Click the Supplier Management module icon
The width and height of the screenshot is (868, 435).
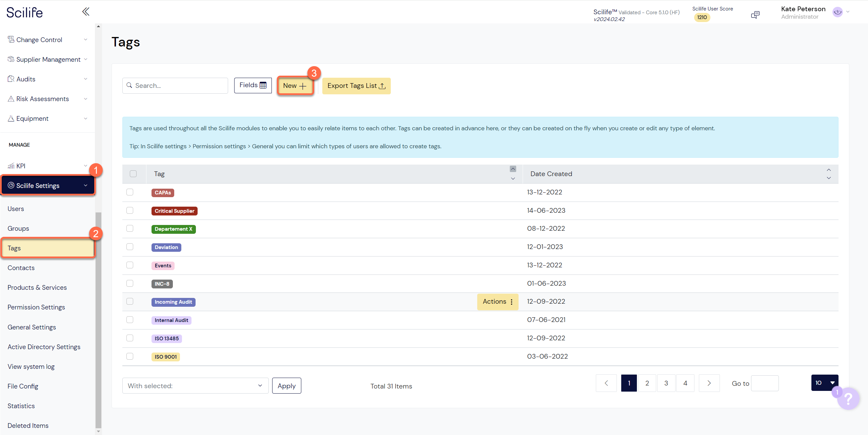pos(11,59)
